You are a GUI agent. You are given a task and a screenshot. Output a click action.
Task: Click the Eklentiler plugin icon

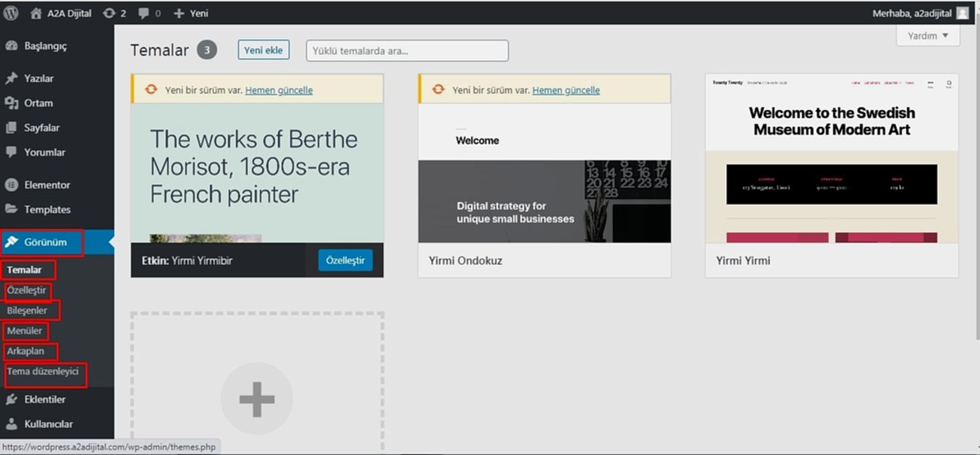[x=12, y=399]
